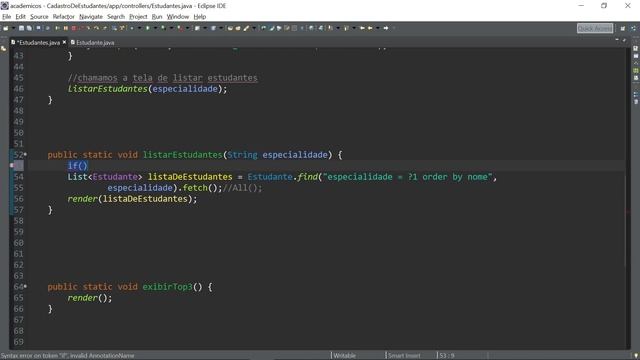Open the Project menu
640x360 pixels.
point(138,17)
